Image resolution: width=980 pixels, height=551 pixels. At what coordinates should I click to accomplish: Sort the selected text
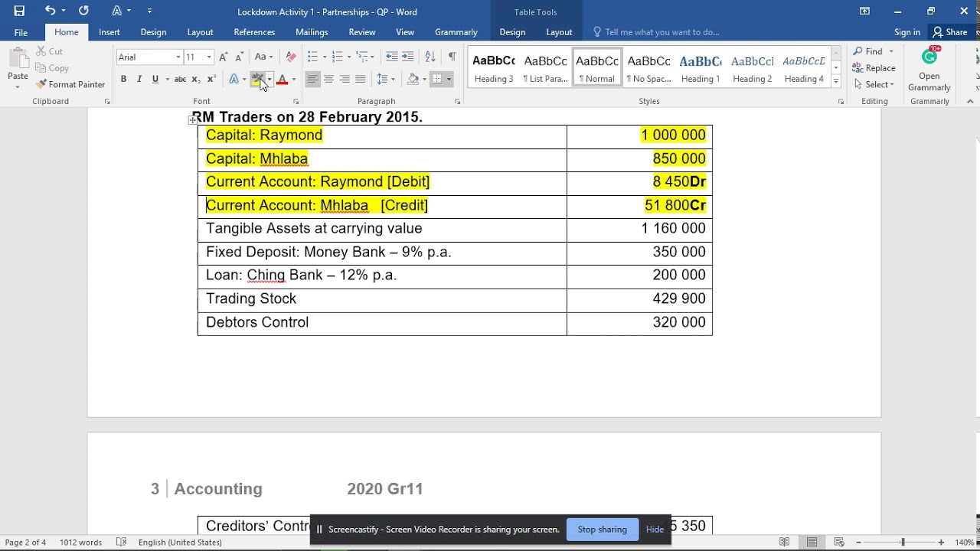point(430,57)
